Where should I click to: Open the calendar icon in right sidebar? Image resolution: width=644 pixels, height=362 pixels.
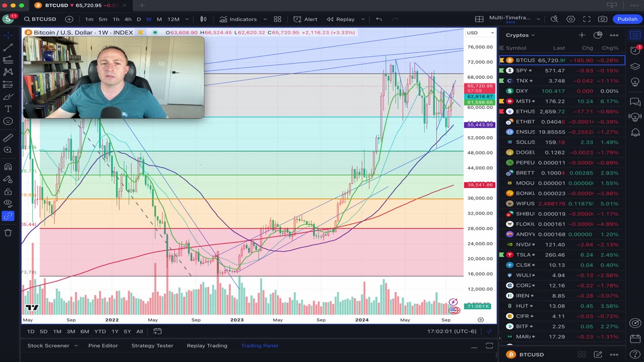(x=635, y=339)
